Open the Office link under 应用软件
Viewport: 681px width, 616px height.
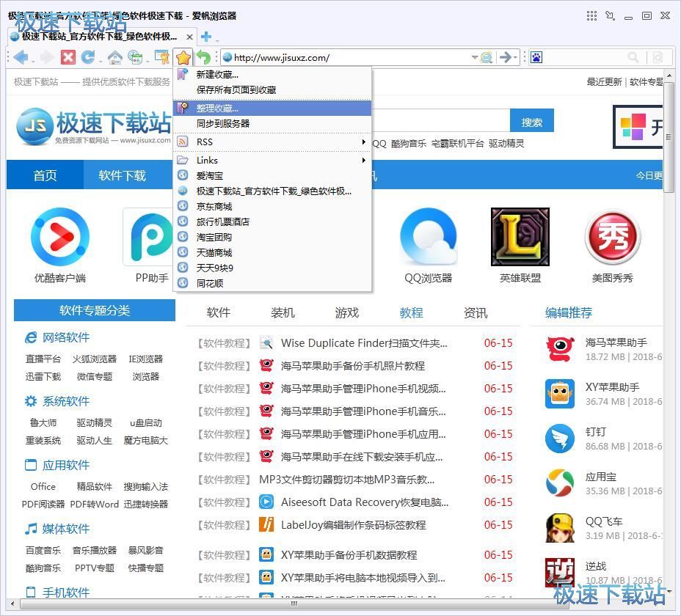coord(43,487)
